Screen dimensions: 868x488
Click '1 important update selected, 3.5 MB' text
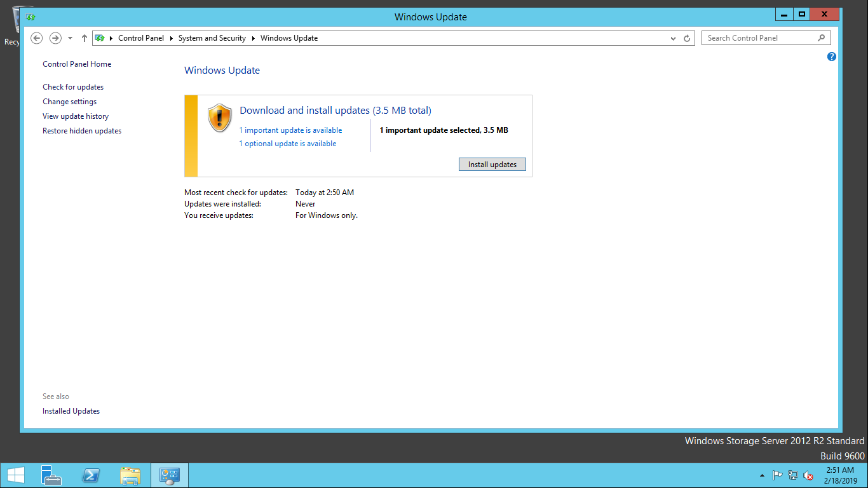[444, 130]
